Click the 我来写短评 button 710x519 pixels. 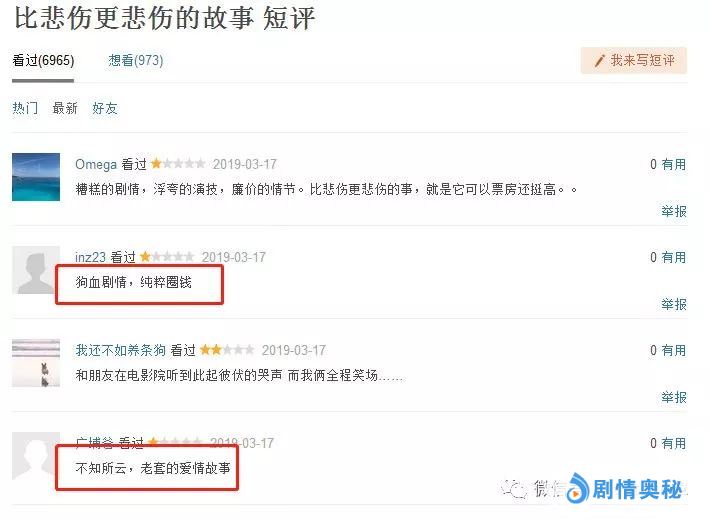[633, 60]
